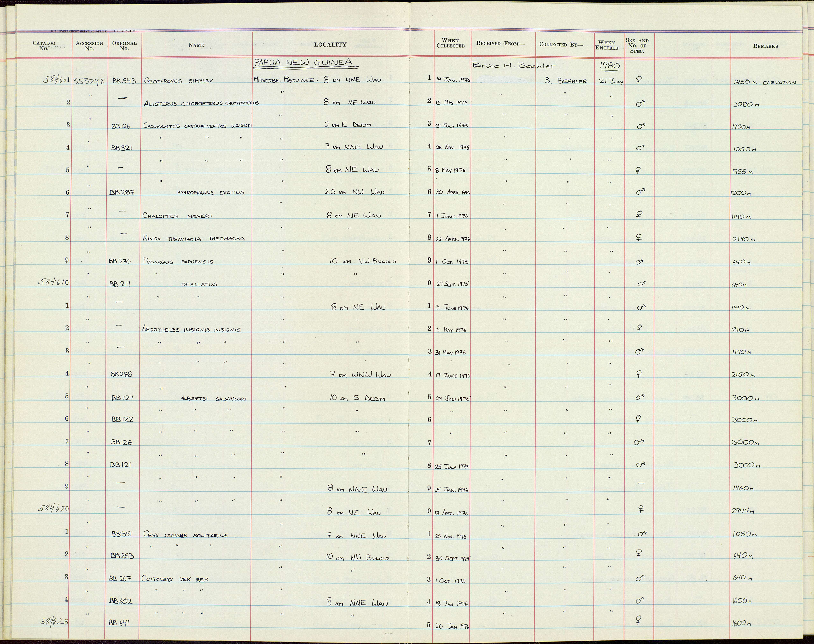The height and width of the screenshot is (644, 814).
Task: Click locality '10 km S Derim'
Action: 357,398
